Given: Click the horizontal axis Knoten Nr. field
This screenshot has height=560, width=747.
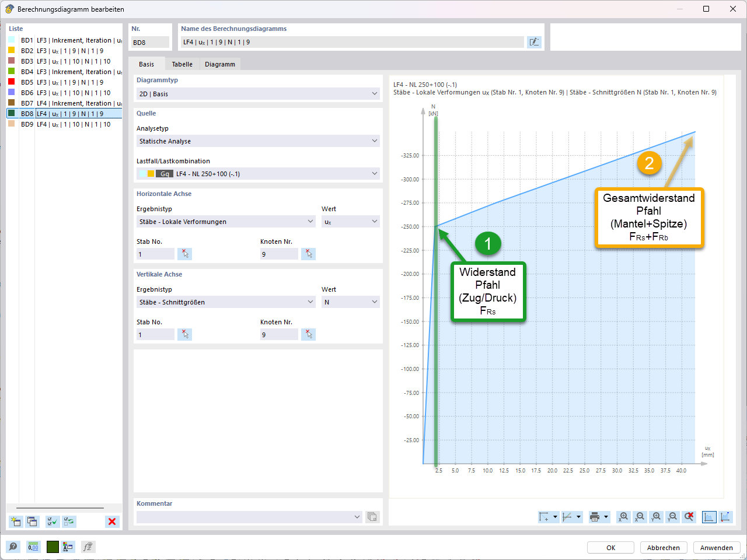Looking at the screenshot, I should 279,254.
